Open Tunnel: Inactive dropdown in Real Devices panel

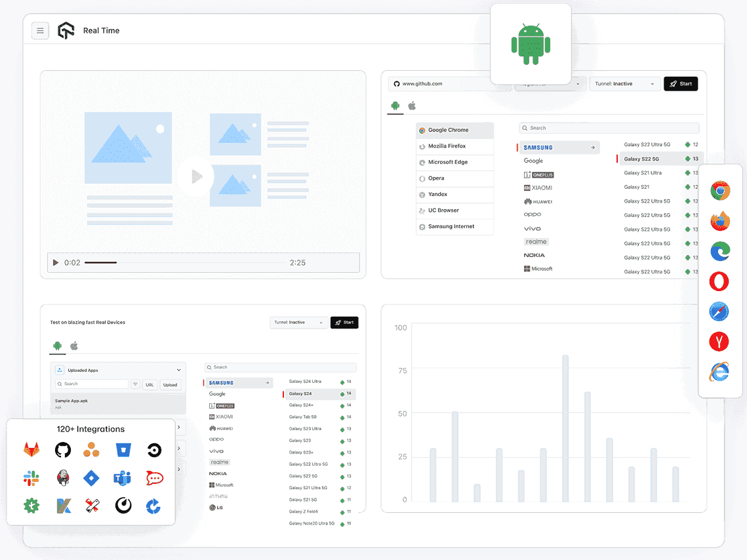[x=298, y=323]
